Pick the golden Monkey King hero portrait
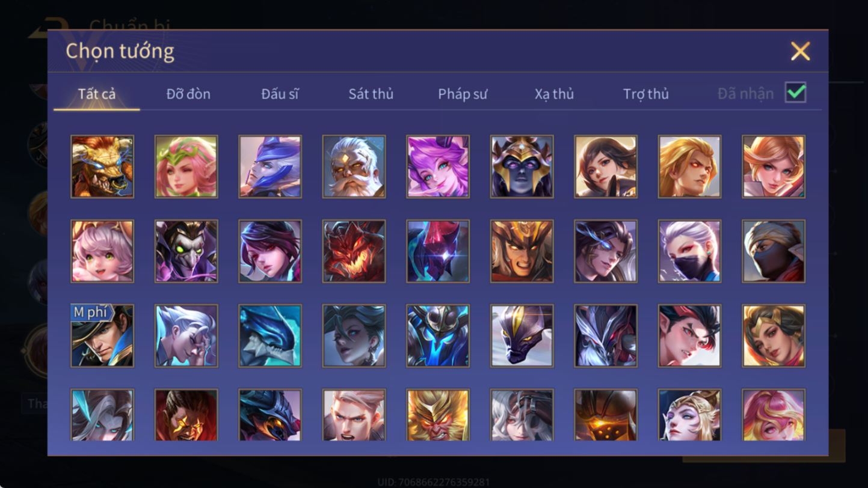The height and width of the screenshot is (488, 868). pyautogui.click(x=438, y=415)
